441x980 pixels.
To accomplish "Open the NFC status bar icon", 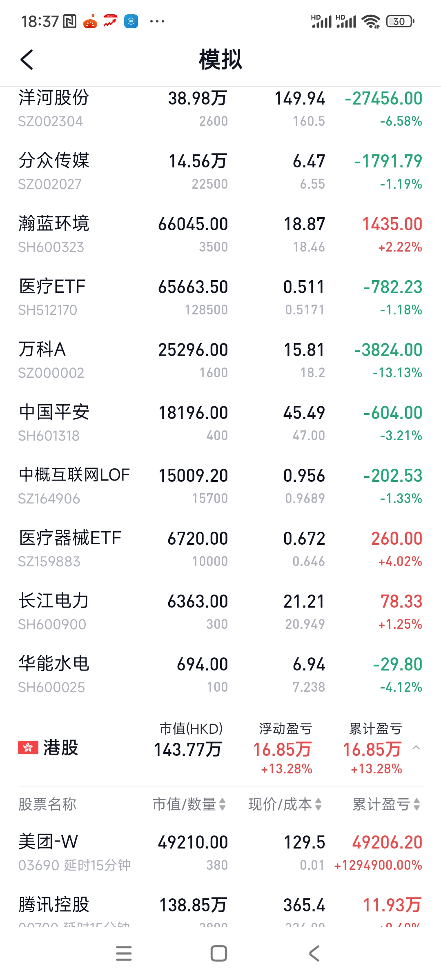I will (70, 21).
